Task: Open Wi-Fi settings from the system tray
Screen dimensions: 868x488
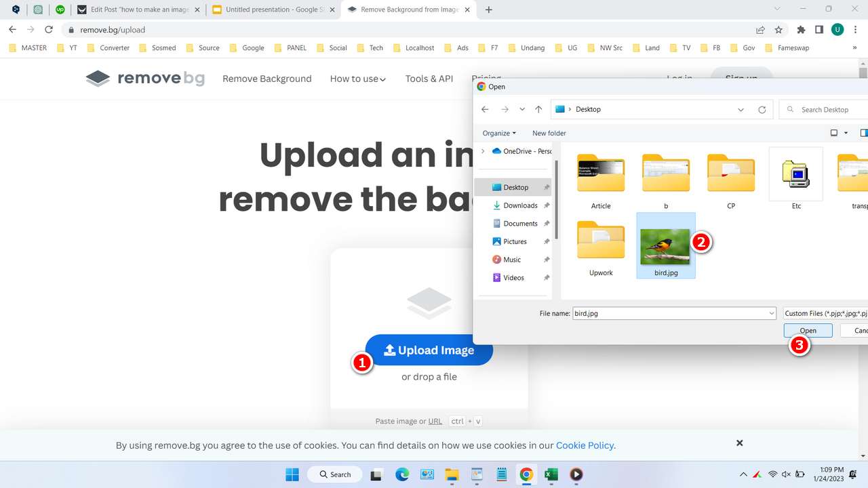Action: click(x=773, y=474)
